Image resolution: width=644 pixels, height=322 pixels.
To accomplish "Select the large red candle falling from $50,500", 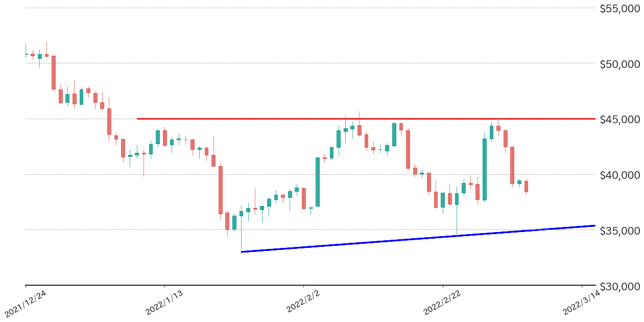I will tap(54, 73).
